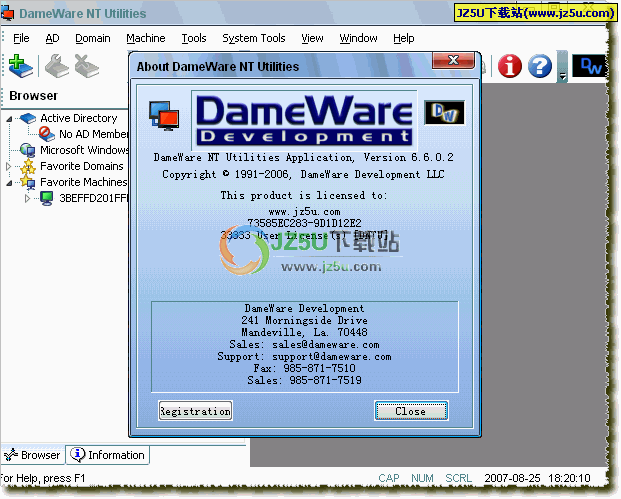Click the CAP indicator in the status bar

pyautogui.click(x=389, y=478)
